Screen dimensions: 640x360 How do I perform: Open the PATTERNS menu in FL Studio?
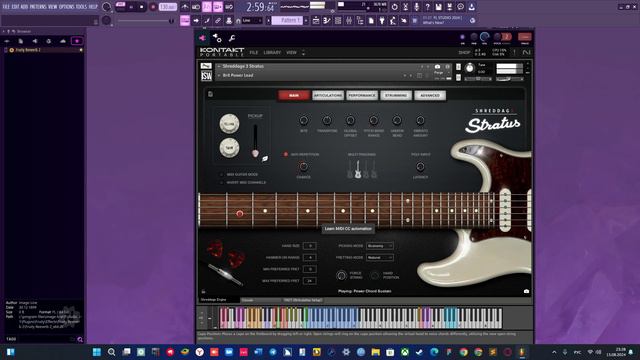tap(38, 7)
